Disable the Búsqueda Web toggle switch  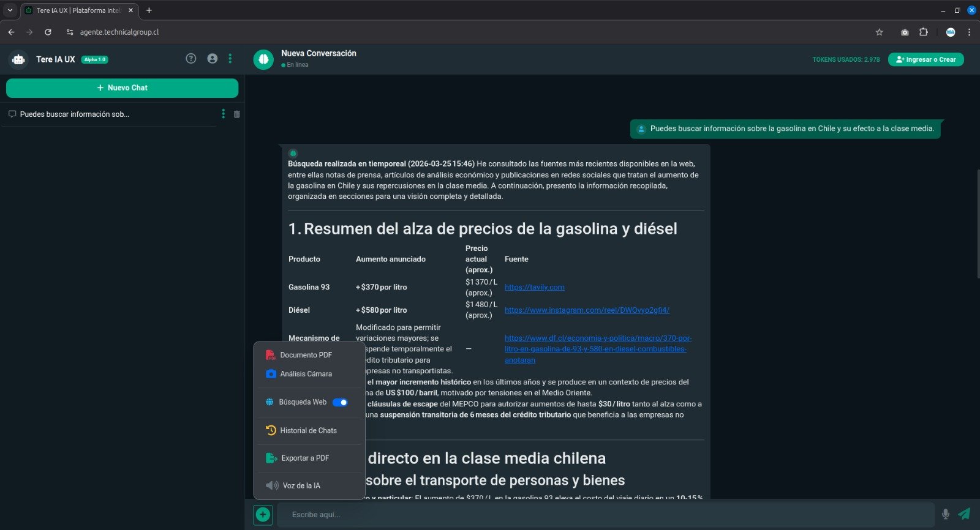(x=340, y=402)
